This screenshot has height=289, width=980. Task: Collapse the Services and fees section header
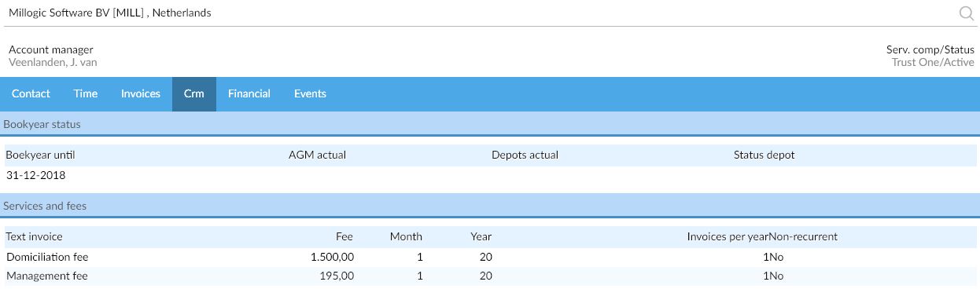pyautogui.click(x=490, y=206)
